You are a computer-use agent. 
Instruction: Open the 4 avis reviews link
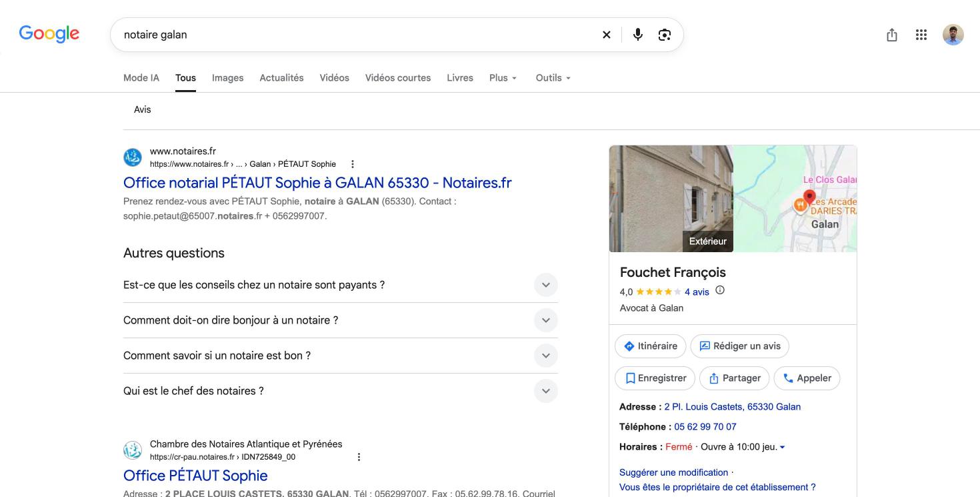pyautogui.click(x=697, y=292)
